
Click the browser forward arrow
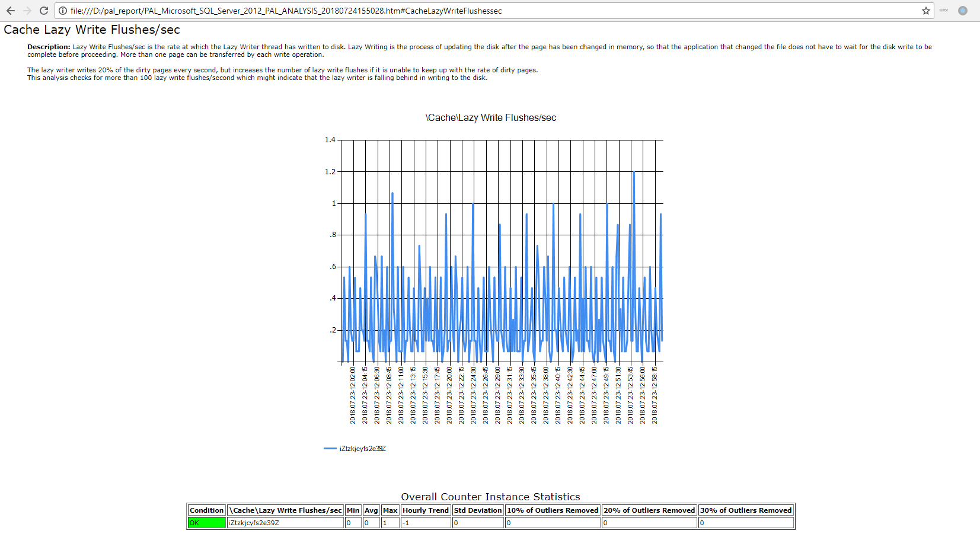[x=27, y=11]
